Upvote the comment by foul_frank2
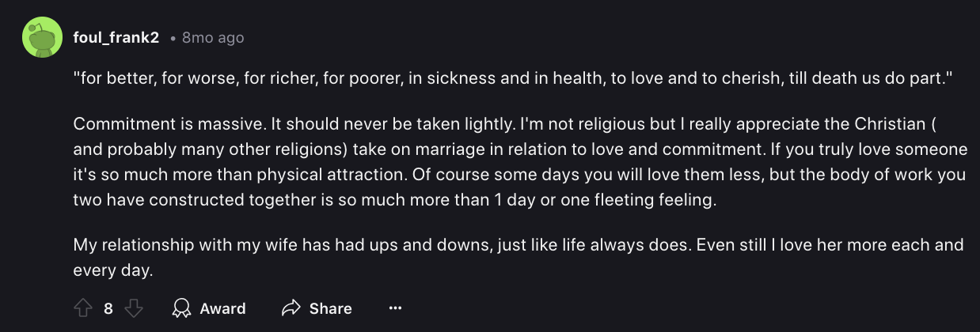The height and width of the screenshot is (332, 980). 83,308
